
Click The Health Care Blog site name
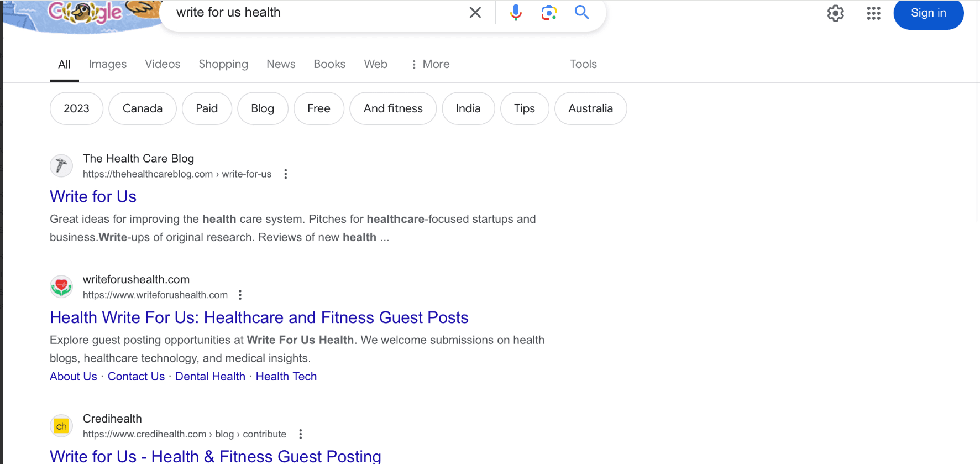138,159
